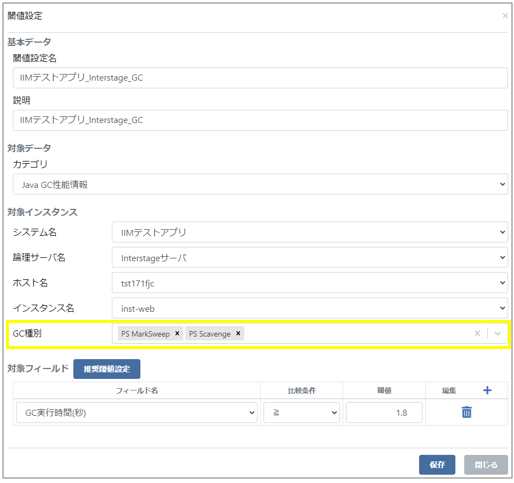
Task: Open the インスタンス名 dropdown
Action: [x=309, y=308]
